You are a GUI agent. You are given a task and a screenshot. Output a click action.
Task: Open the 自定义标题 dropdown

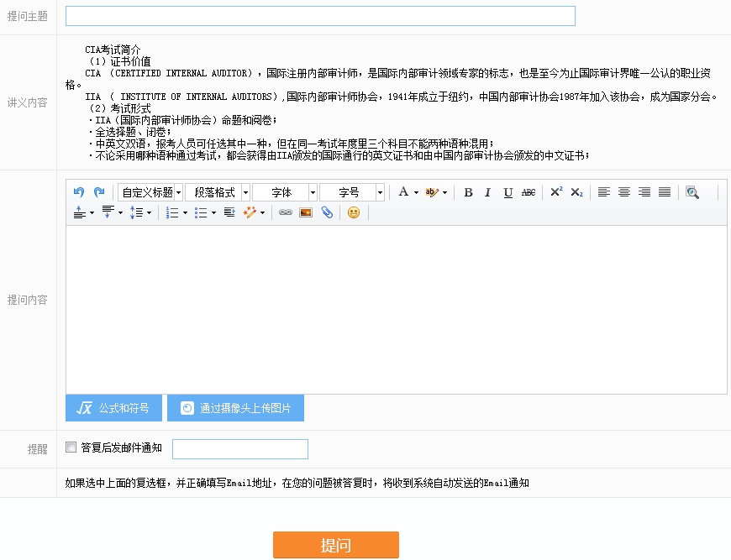click(150, 192)
